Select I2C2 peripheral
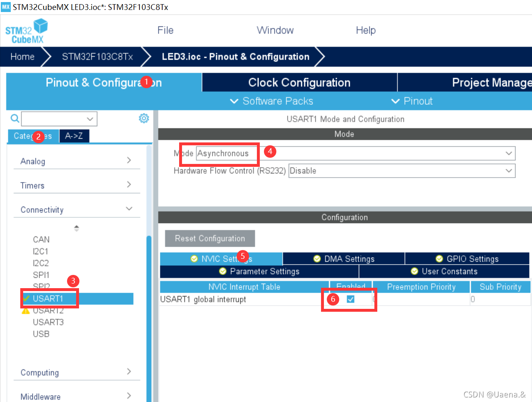532x402 pixels. [x=41, y=263]
